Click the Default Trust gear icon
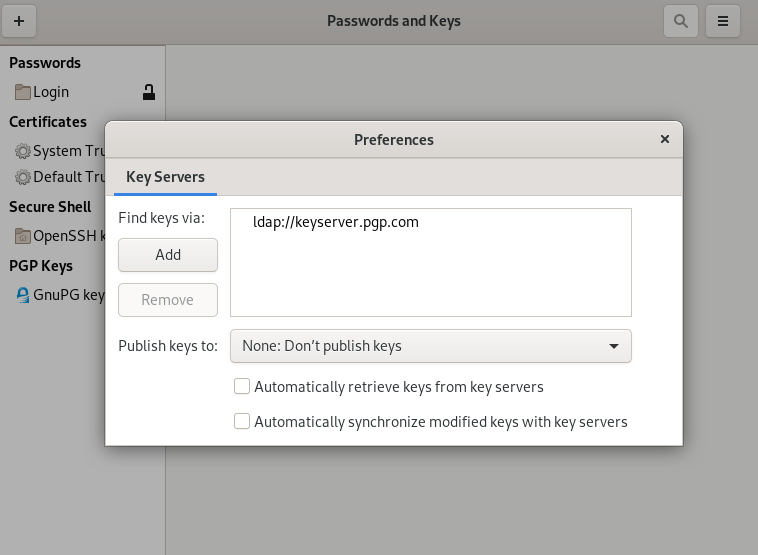The height and width of the screenshot is (555, 758). (x=23, y=177)
